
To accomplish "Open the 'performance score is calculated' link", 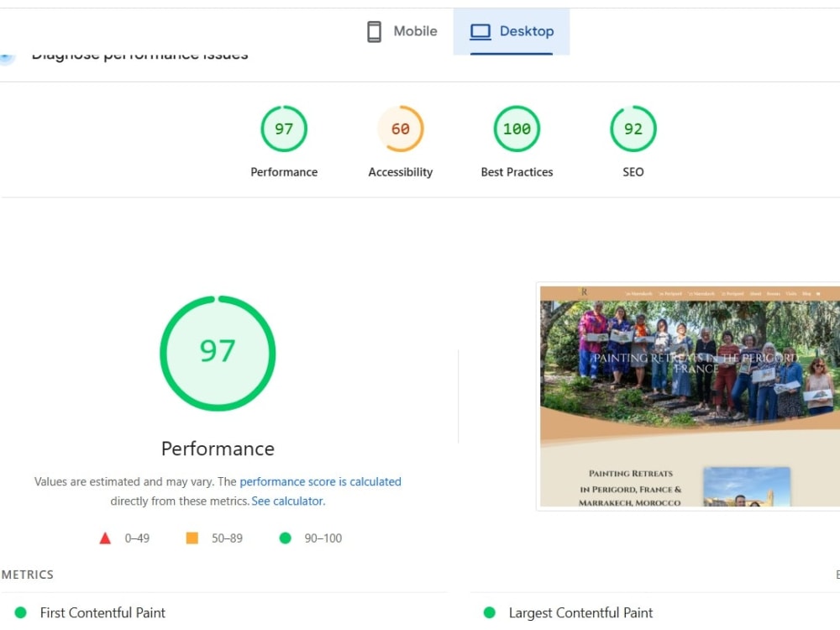I will [320, 481].
